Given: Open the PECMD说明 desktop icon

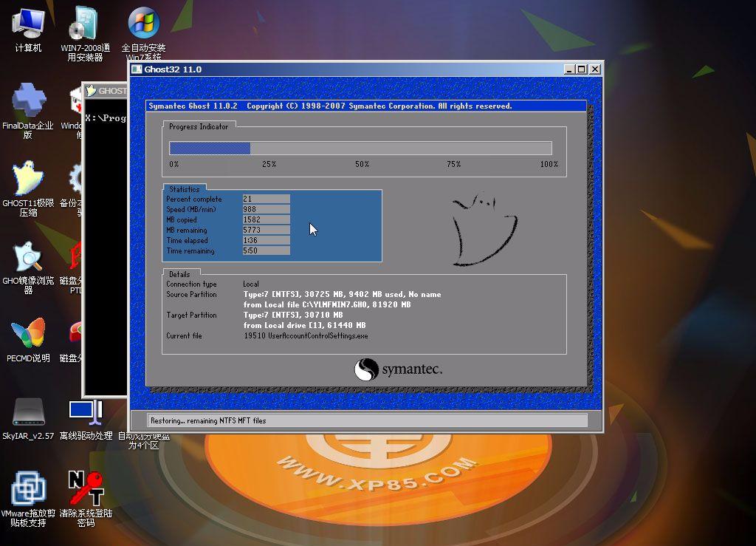Looking at the screenshot, I should (28, 335).
